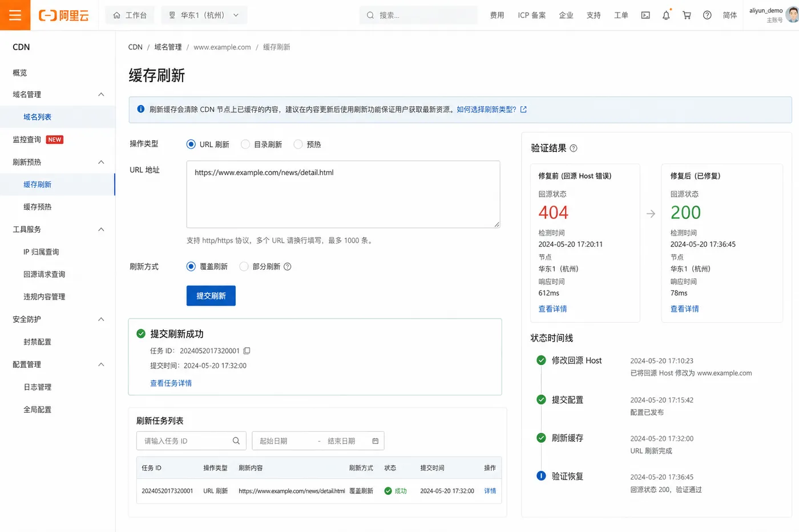Open the 华东1（杭州）region dropdown
Image resolution: width=799 pixels, height=532 pixels.
click(x=204, y=15)
